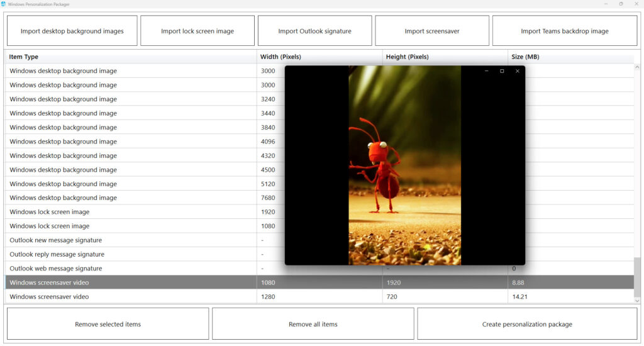Click height value 1920 in selected row
Image resolution: width=644 pixels, height=346 pixels.
394,282
